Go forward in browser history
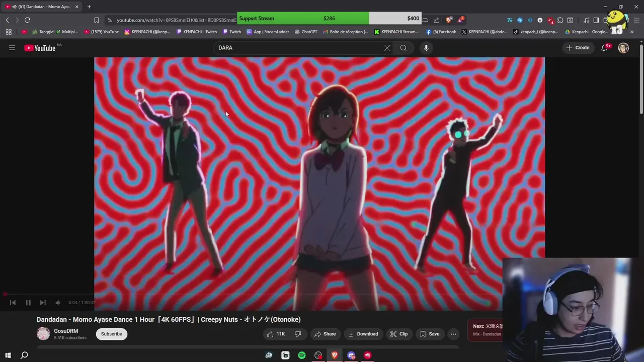 tap(17, 20)
